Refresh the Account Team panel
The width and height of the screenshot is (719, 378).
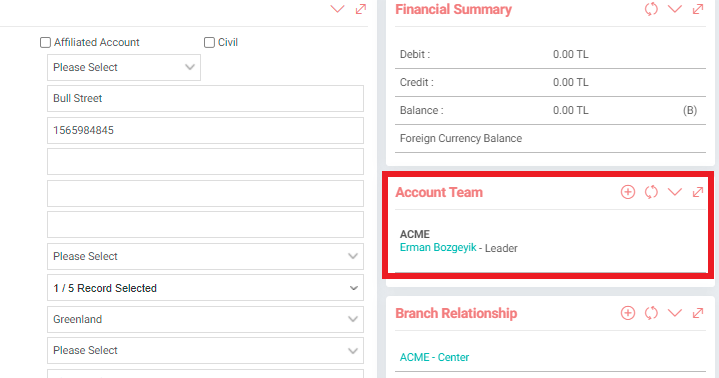pyautogui.click(x=651, y=192)
